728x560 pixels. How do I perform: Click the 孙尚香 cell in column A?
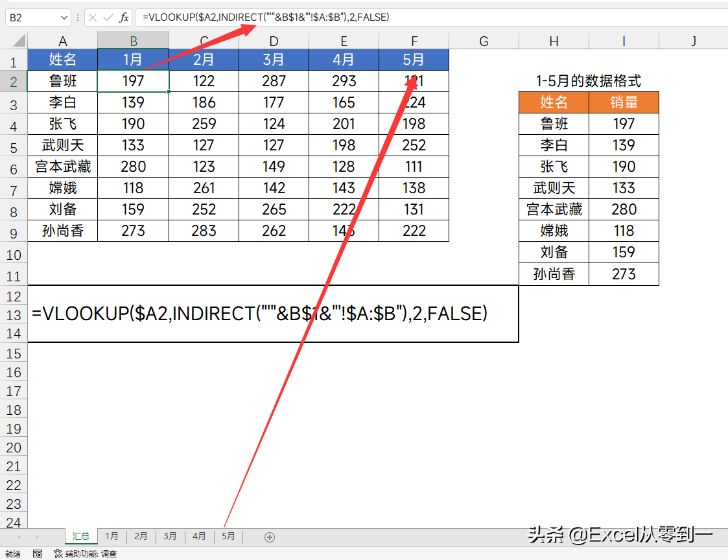[63, 230]
